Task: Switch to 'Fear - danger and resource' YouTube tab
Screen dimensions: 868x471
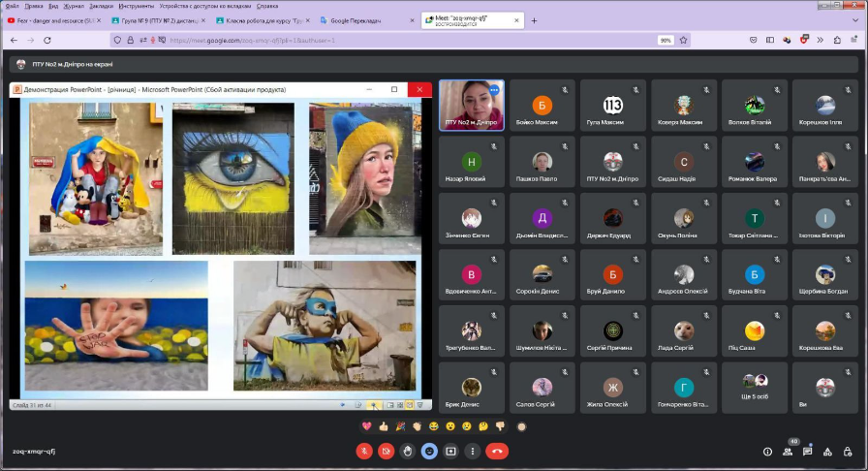Action: [x=54, y=20]
